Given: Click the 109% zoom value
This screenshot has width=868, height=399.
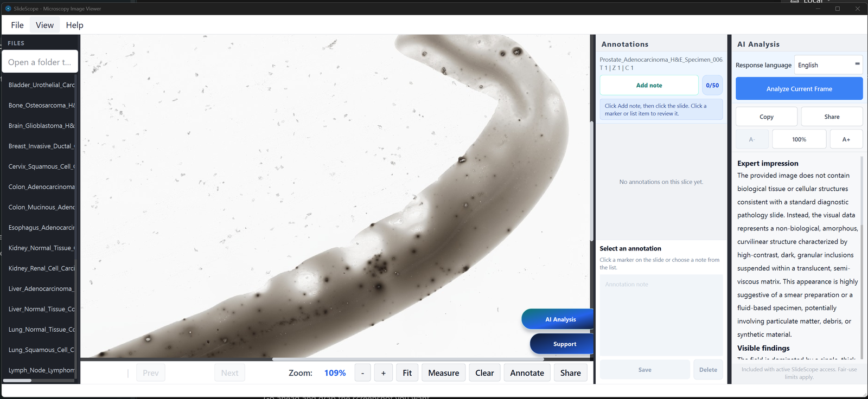Looking at the screenshot, I should [335, 373].
